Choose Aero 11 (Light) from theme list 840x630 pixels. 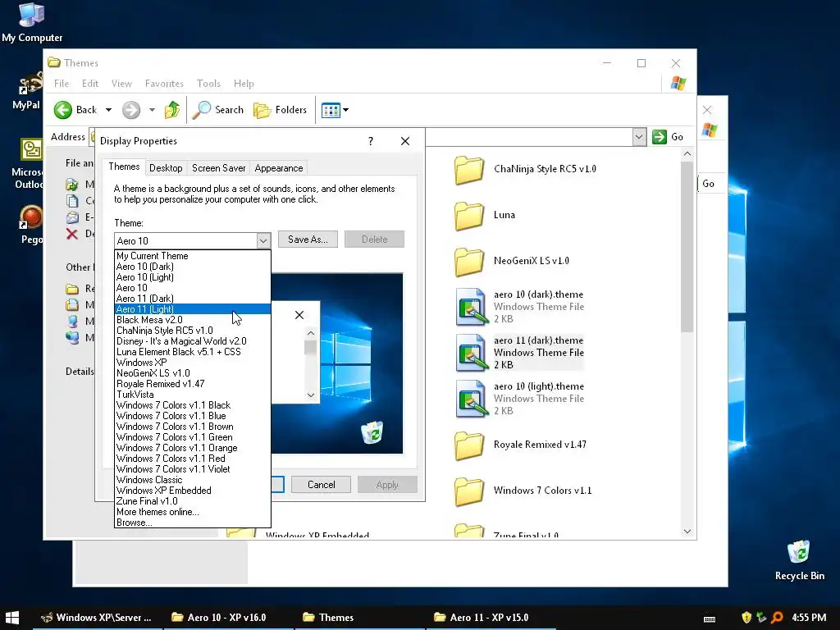(x=192, y=309)
